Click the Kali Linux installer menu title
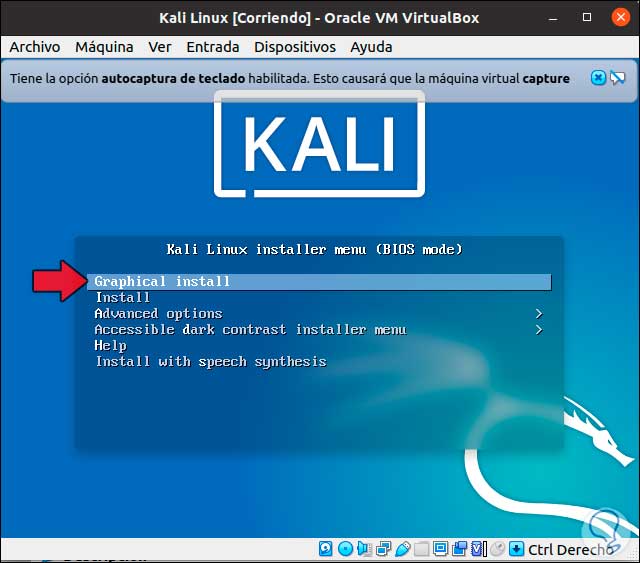The image size is (640, 563). click(314, 249)
